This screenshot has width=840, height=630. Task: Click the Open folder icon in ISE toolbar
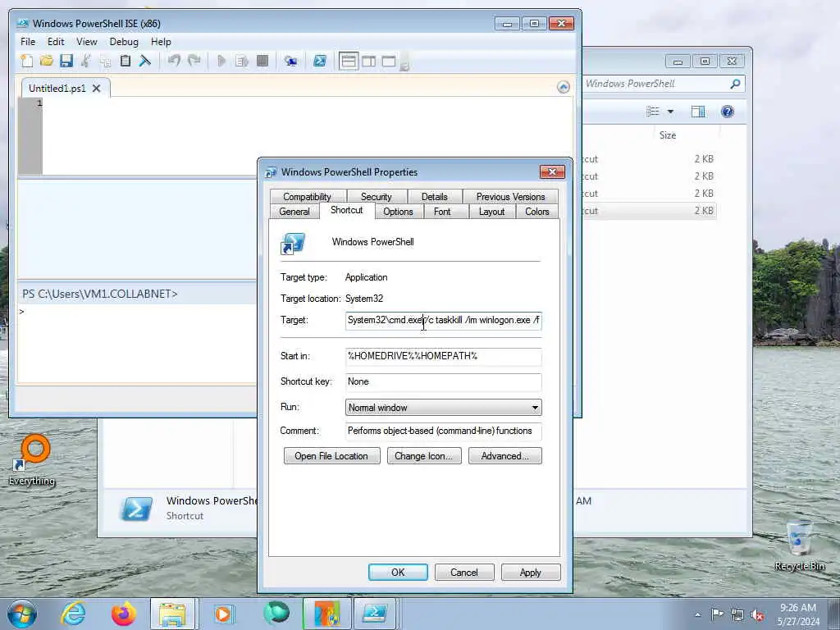click(x=47, y=61)
